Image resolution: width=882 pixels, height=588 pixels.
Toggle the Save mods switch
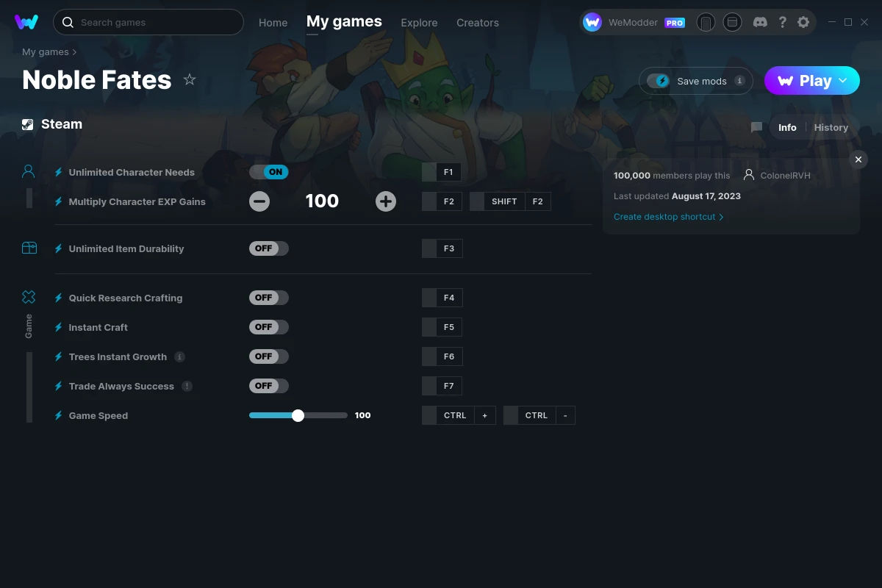coord(659,81)
